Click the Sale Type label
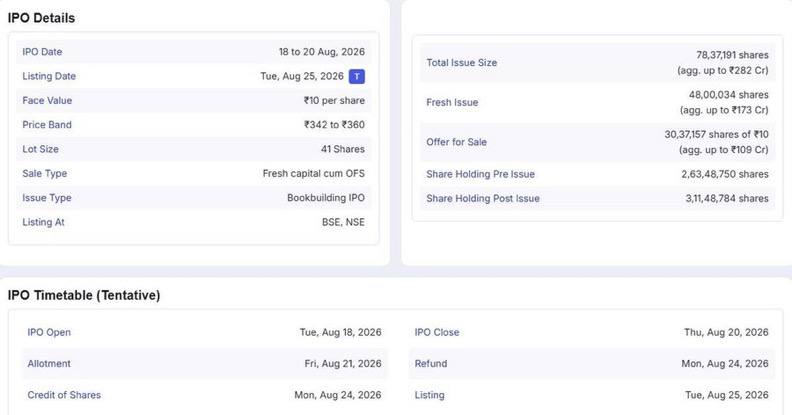Image resolution: width=792 pixels, height=415 pixels. [44, 173]
